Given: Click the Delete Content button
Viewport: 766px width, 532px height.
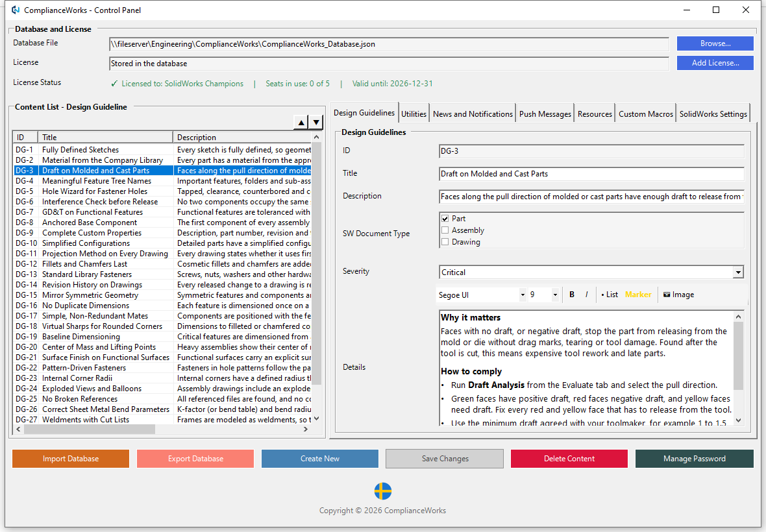Looking at the screenshot, I should [x=569, y=459].
